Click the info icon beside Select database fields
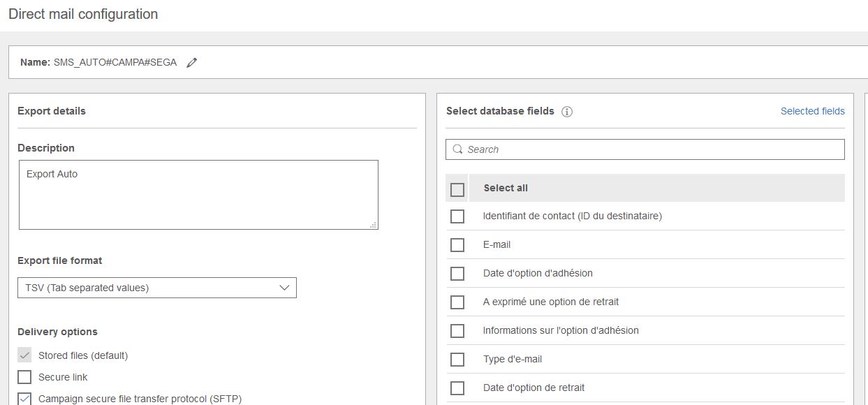868x405 pixels. coord(567,112)
